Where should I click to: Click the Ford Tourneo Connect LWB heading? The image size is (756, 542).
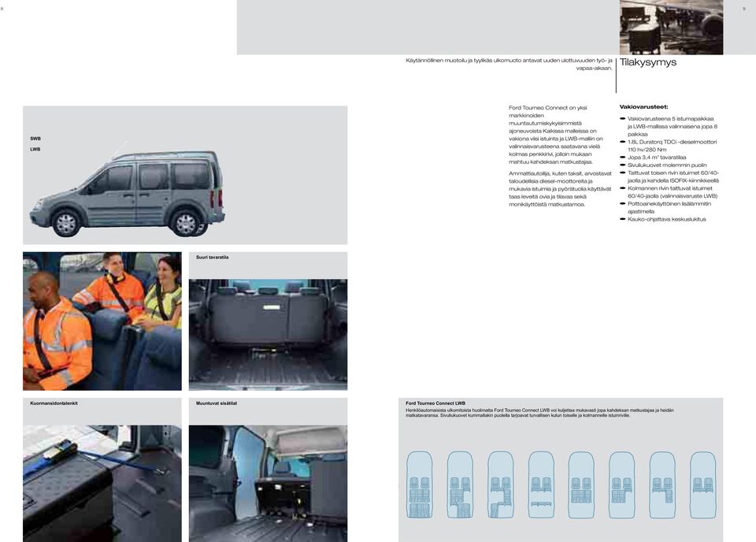(x=435, y=403)
